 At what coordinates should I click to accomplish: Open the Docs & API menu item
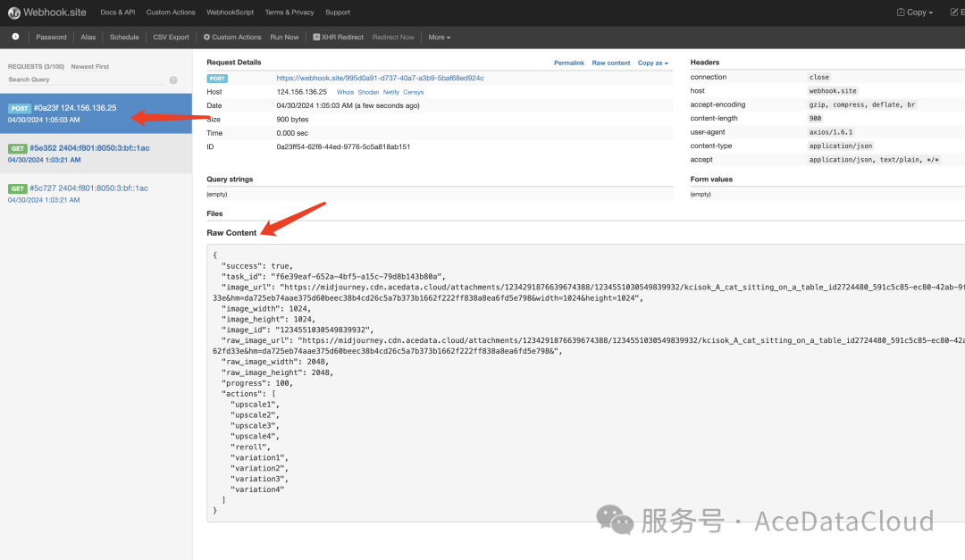click(x=116, y=13)
